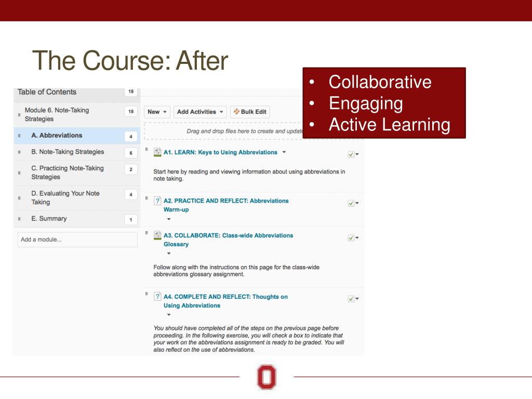Toggle the completion checkbox for A2. PRACTICE AND REFLECT
The width and height of the screenshot is (532, 399).
[x=351, y=203]
